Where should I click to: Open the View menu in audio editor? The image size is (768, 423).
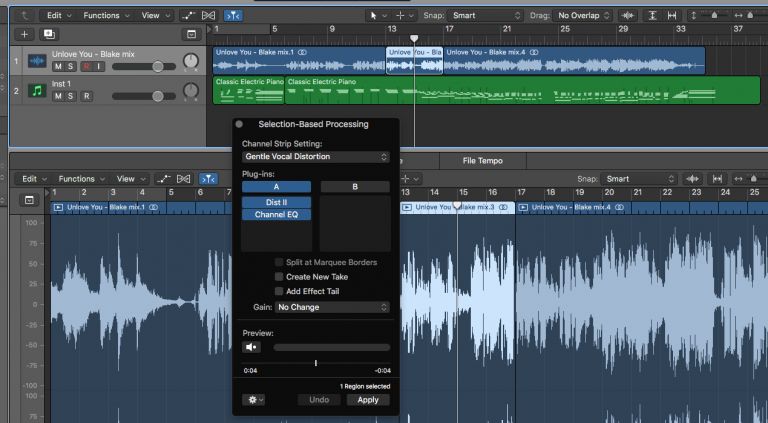(x=130, y=179)
